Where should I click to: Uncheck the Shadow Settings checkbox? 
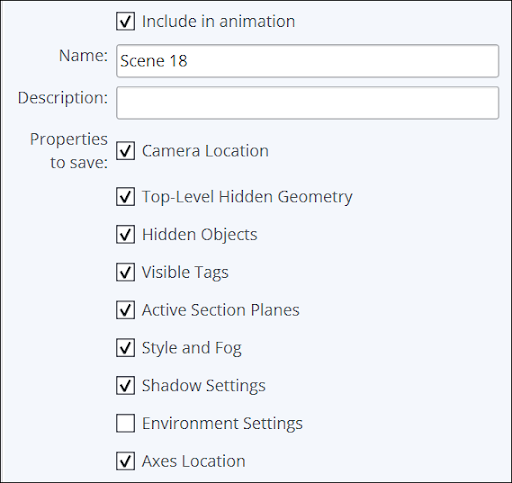[125, 385]
